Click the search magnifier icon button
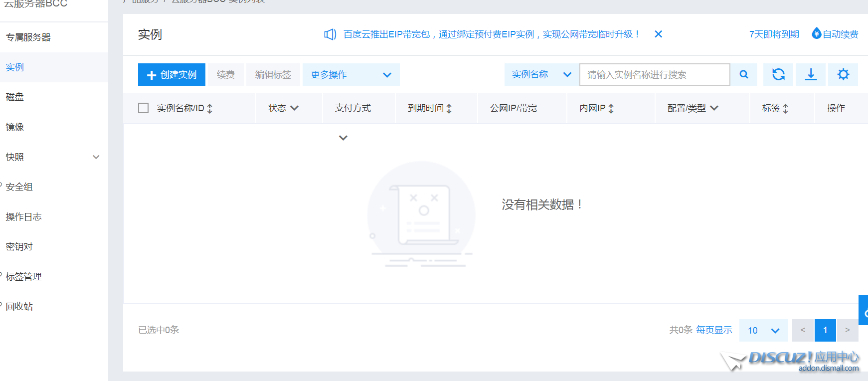 click(743, 74)
